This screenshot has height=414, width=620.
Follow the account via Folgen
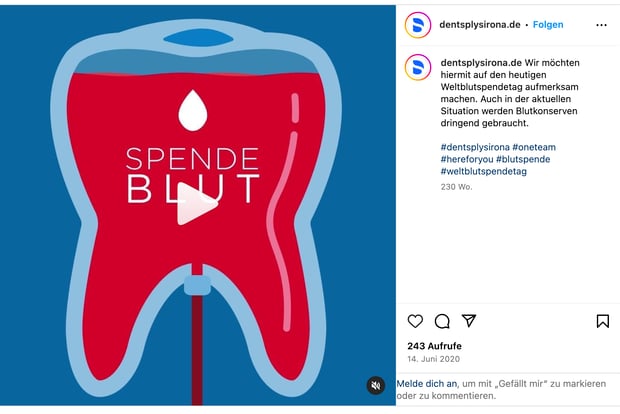coord(548,25)
